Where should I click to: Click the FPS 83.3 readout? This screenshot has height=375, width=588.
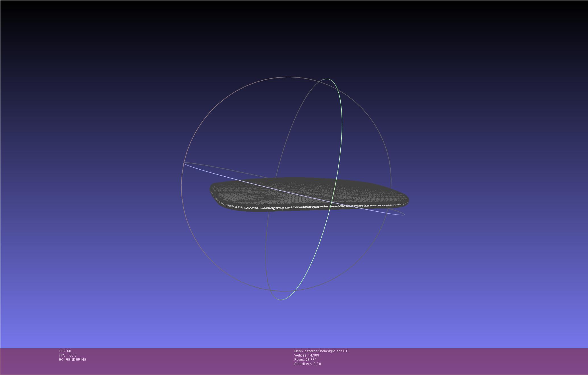(x=68, y=355)
